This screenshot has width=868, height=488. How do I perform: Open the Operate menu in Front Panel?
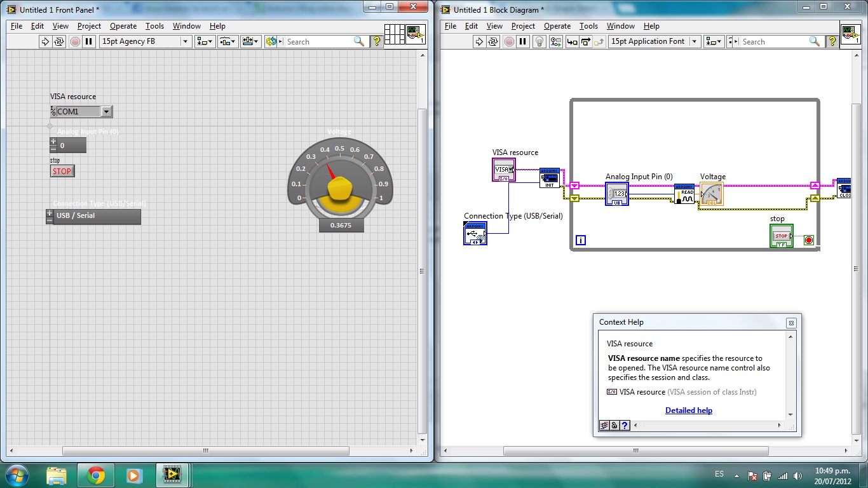(123, 26)
